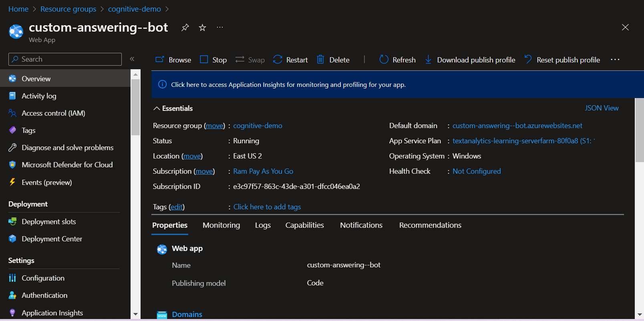Go to cognitive-demo breadcrumb
The height and width of the screenshot is (321, 644).
coord(135,9)
